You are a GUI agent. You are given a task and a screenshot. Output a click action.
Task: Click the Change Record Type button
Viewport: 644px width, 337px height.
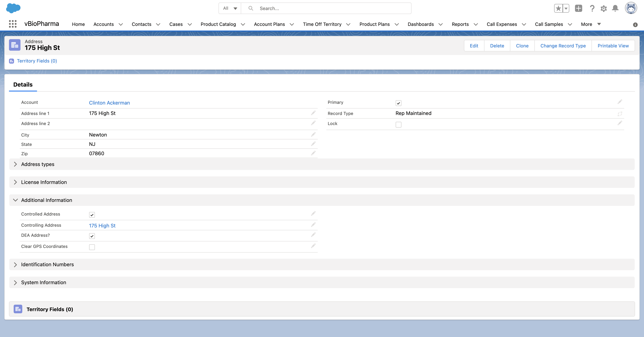[563, 46]
